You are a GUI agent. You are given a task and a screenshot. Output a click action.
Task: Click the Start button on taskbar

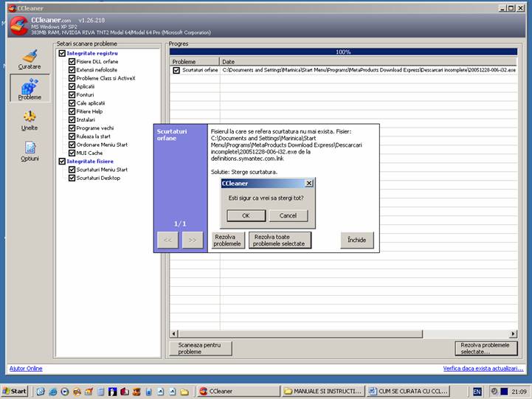[x=15, y=391]
